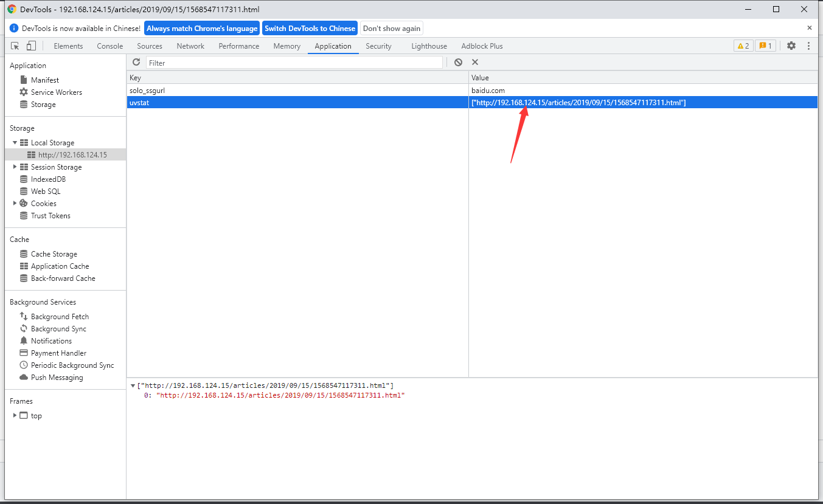Click the refresh storage icon
823x504 pixels.
tap(136, 63)
